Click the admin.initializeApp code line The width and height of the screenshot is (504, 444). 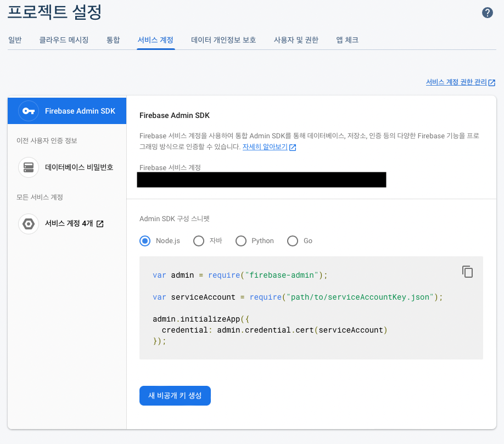click(x=201, y=319)
